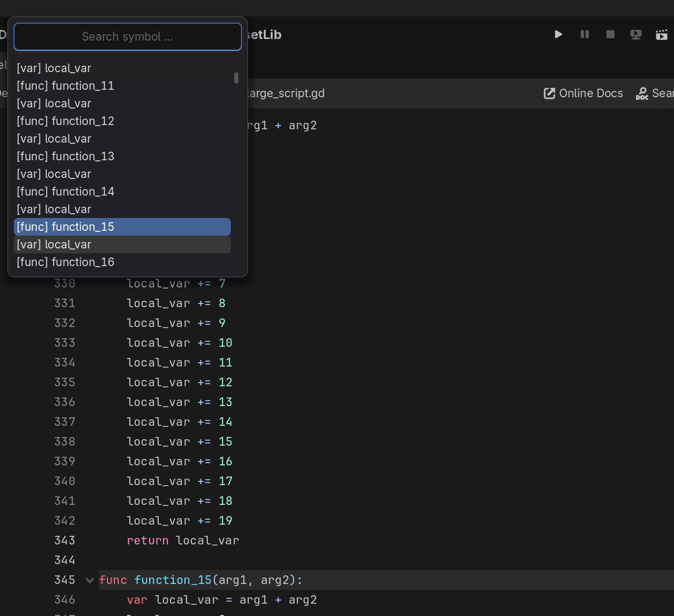
Task: Select the [func] function_11 symbol entry
Action: tap(65, 85)
